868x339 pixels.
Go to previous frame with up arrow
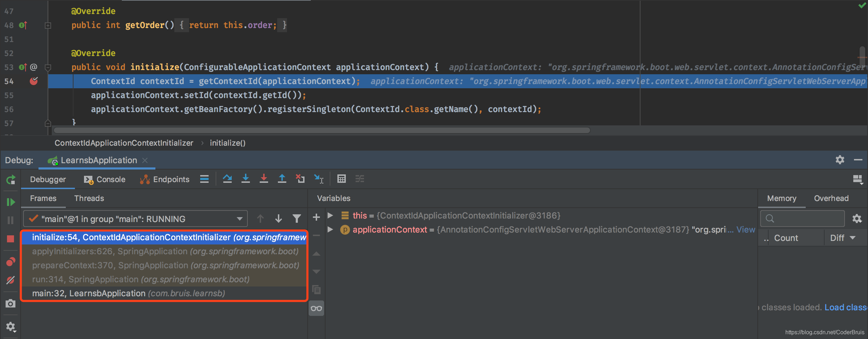pos(260,219)
